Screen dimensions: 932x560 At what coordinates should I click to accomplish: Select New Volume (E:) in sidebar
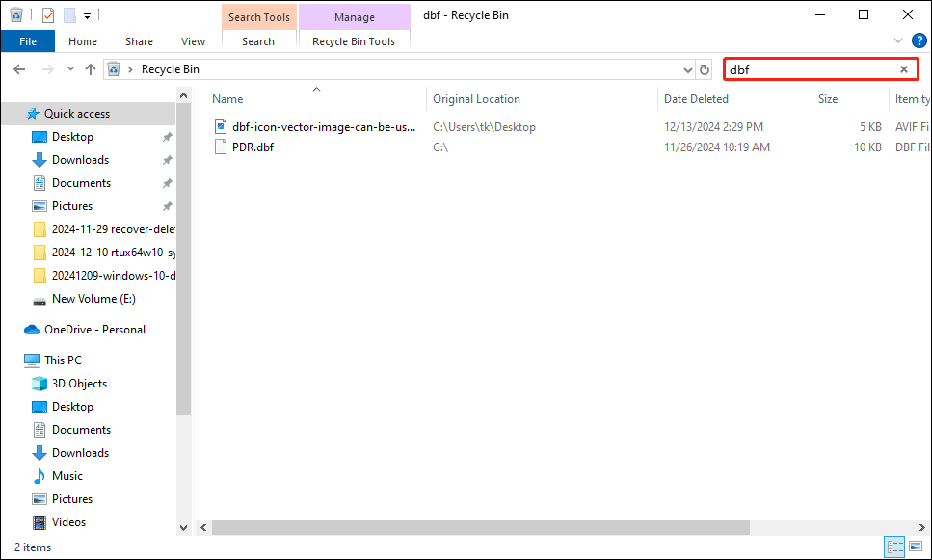93,299
